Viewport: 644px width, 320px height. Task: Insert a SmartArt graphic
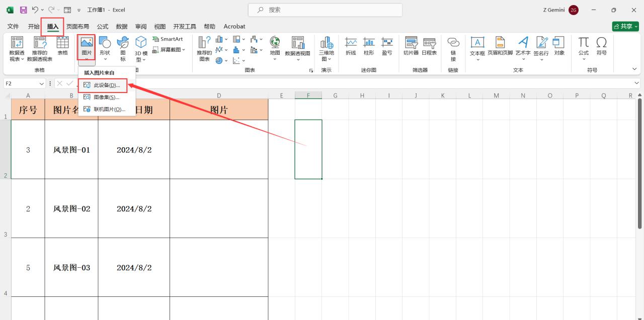click(168, 39)
